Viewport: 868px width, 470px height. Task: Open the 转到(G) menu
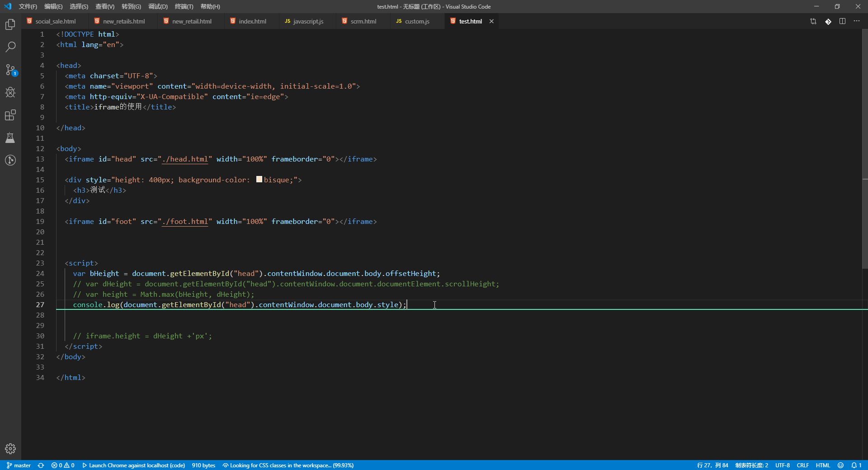[x=131, y=6]
